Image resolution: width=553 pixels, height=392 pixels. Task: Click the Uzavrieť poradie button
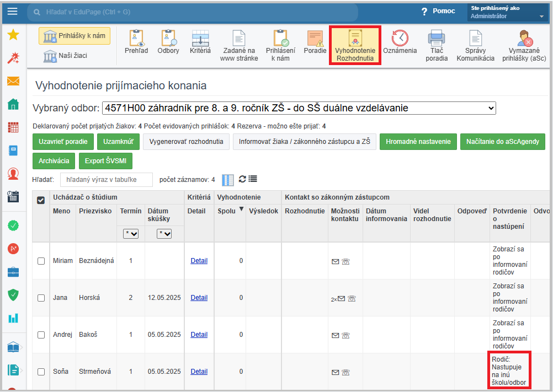[x=63, y=142]
